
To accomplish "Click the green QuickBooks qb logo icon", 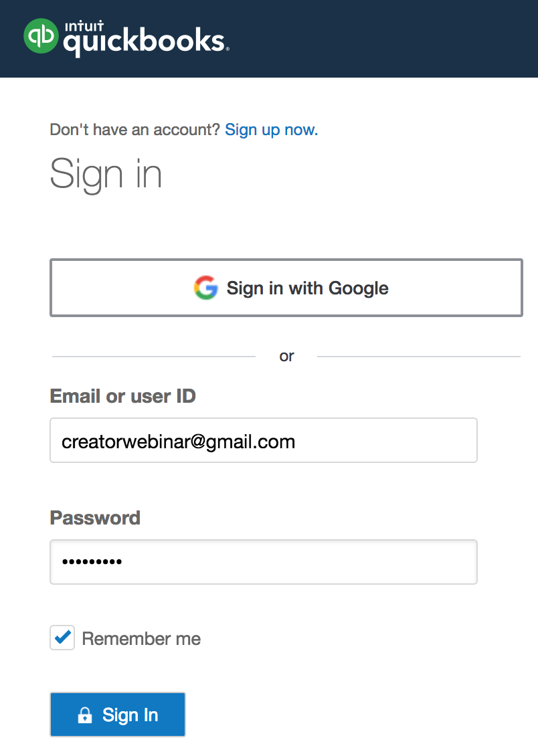I will pos(41,35).
